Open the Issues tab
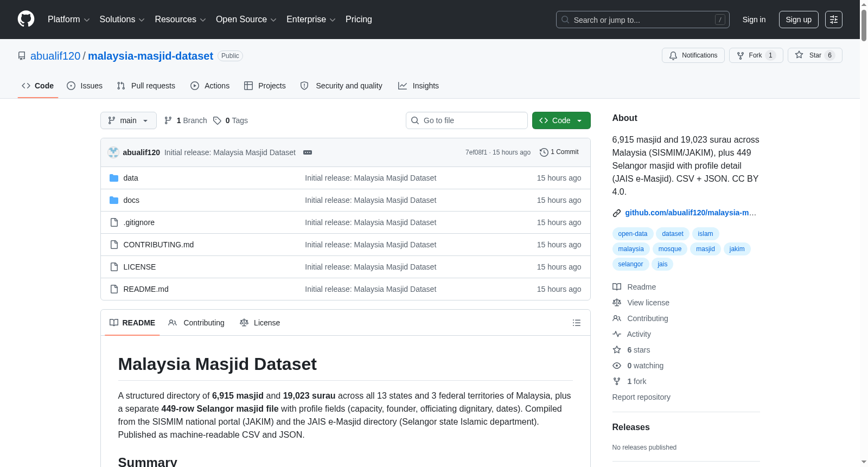This screenshot has width=868, height=467. (85, 86)
